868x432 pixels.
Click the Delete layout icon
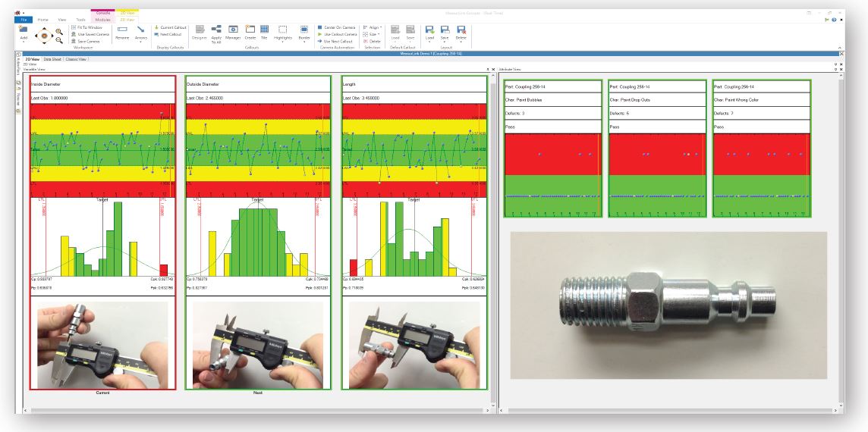coord(460,32)
